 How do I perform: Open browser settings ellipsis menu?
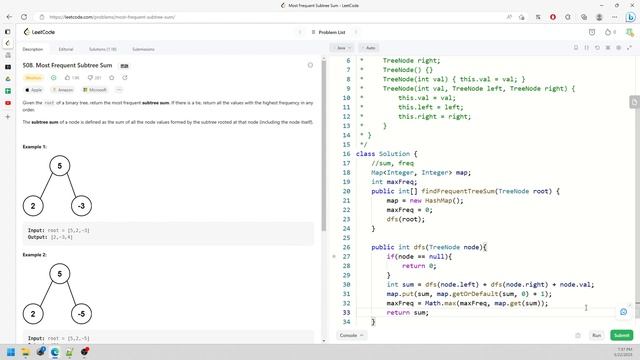coord(615,17)
